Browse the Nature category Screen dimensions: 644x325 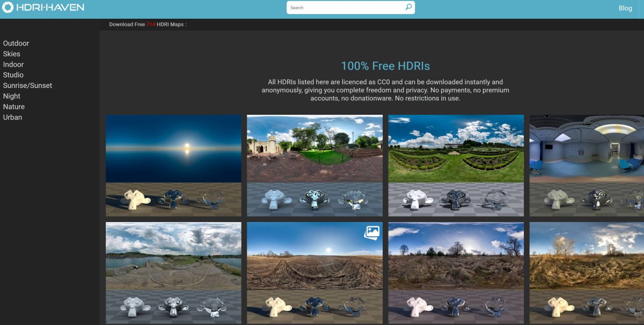coord(14,107)
